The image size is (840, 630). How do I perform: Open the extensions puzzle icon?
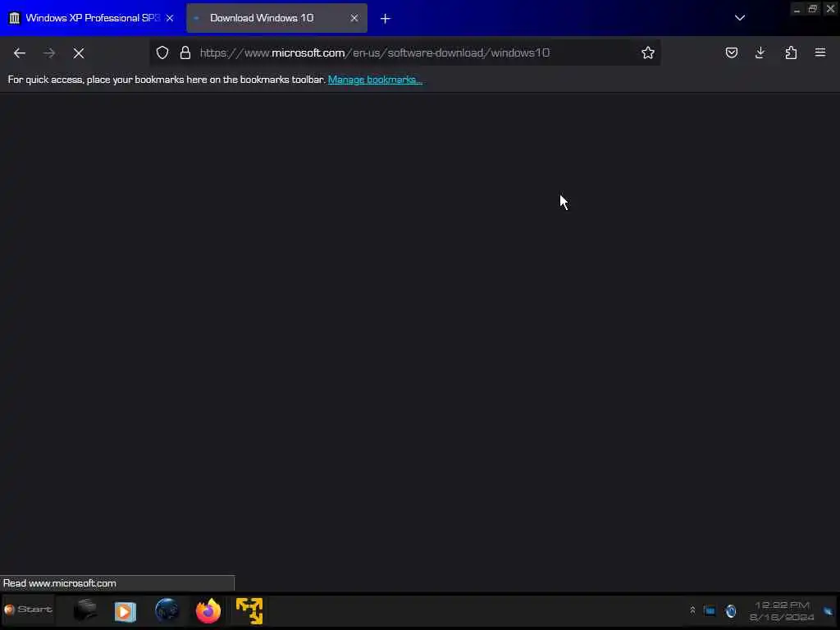(x=791, y=52)
